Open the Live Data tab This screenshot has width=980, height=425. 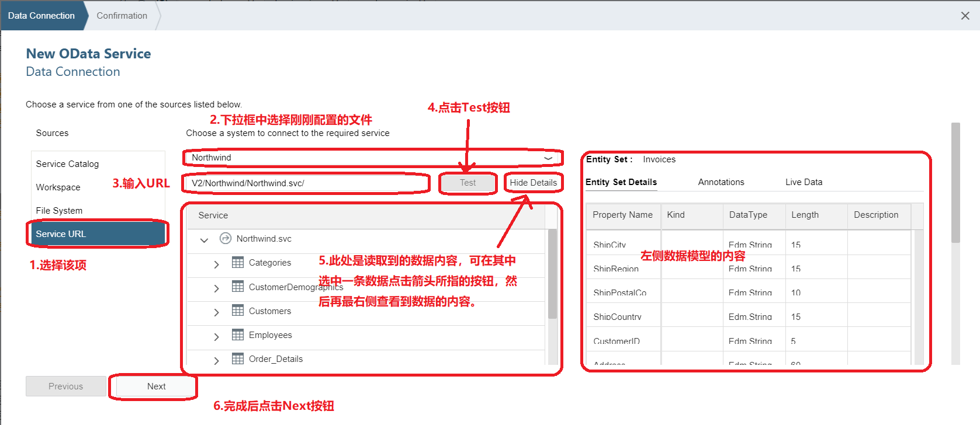coord(804,182)
